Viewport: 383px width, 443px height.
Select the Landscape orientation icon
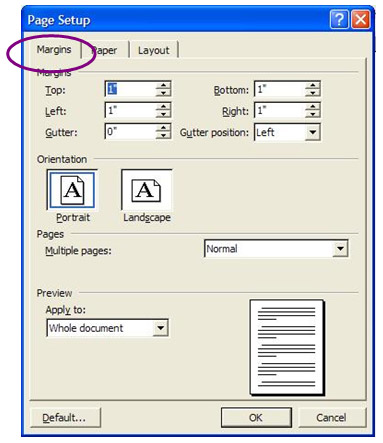146,190
